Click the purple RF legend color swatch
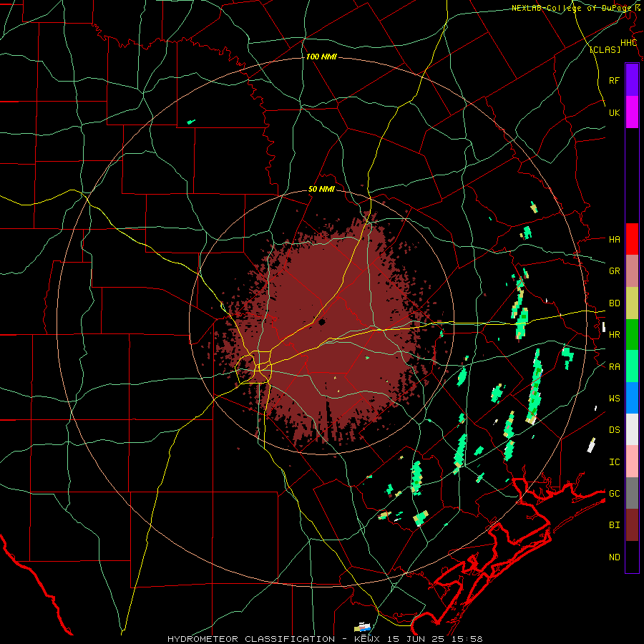 point(632,79)
